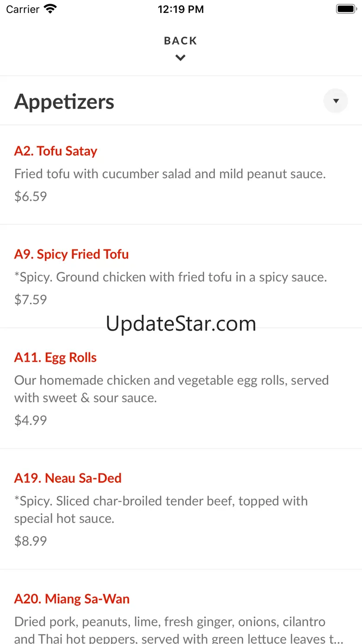The width and height of the screenshot is (362, 644).
Task: Open A20. Miang Sa-Wan item
Action: 72,599
